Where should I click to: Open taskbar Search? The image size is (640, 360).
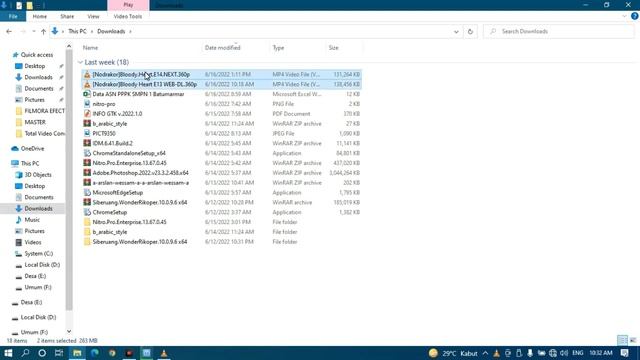pos(25,353)
